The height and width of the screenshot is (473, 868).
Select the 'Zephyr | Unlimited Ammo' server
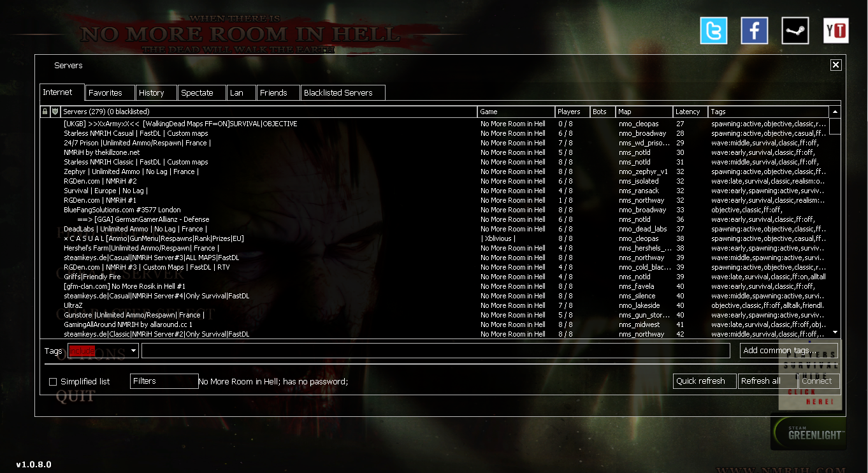(x=435, y=171)
